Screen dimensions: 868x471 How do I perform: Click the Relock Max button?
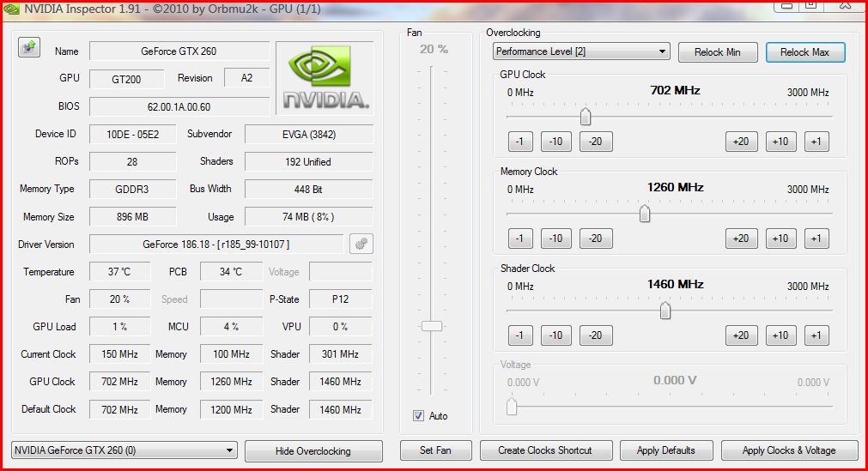pos(804,52)
